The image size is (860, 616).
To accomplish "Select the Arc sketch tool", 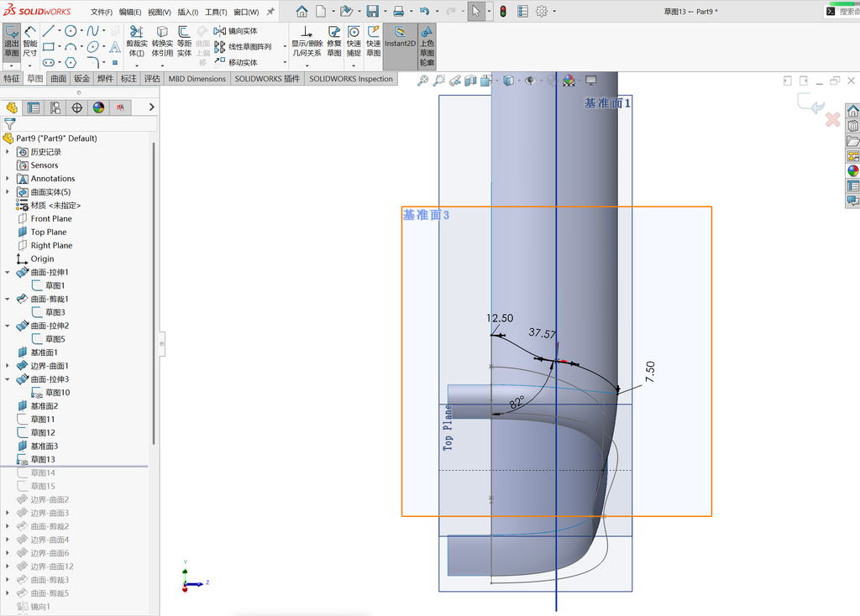I will [x=71, y=47].
